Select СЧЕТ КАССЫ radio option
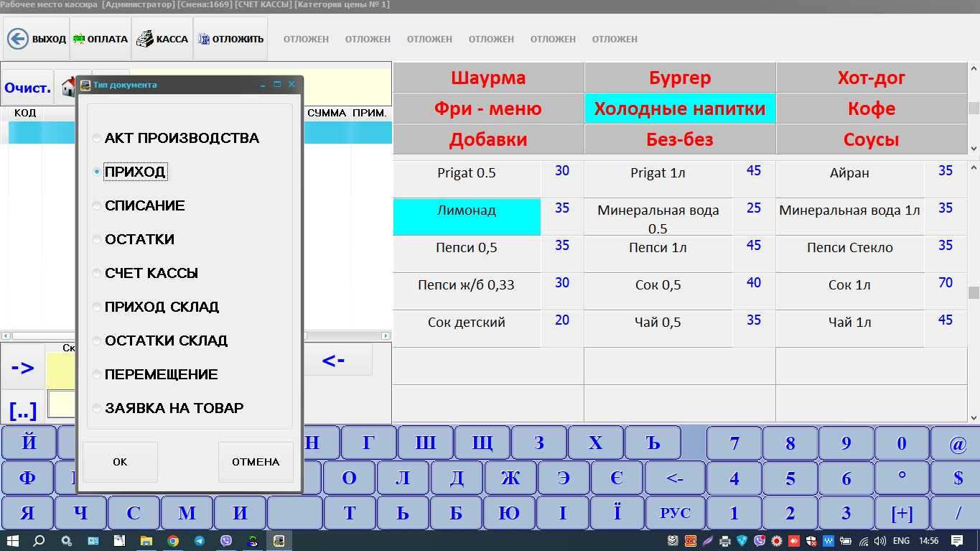This screenshot has width=980, height=551. point(145,273)
